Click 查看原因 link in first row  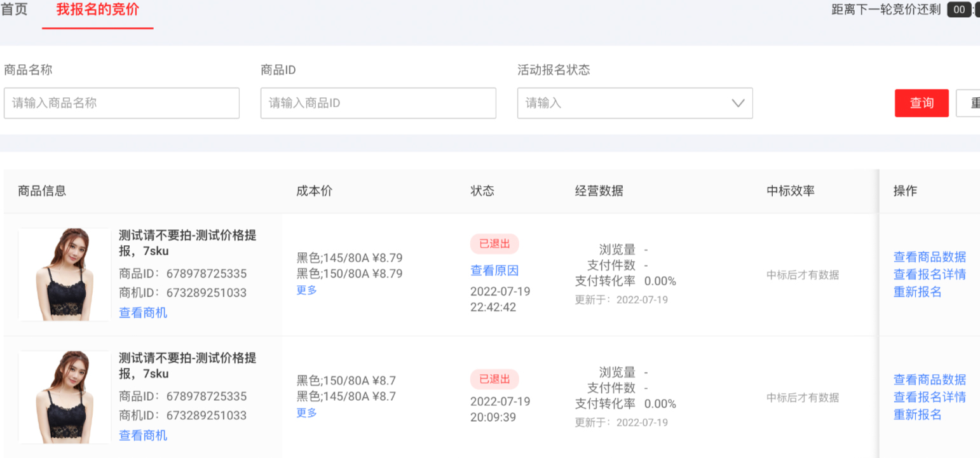[494, 271]
